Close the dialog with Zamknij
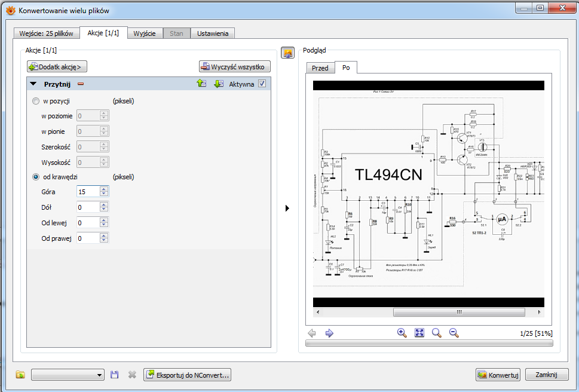579x392 pixels. pos(546,375)
